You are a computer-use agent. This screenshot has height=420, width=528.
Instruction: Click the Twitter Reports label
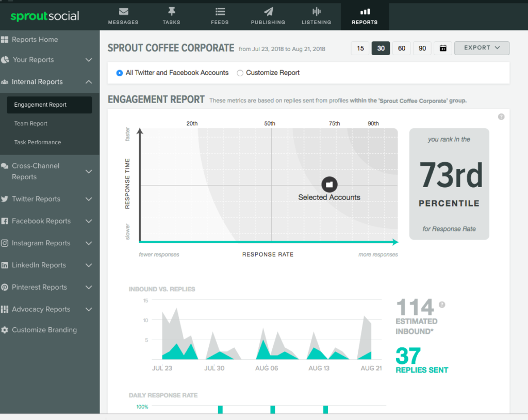pyautogui.click(x=36, y=199)
